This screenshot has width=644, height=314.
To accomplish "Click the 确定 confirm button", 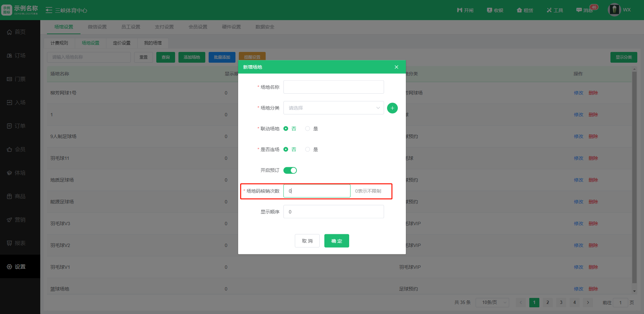I will 336,241.
